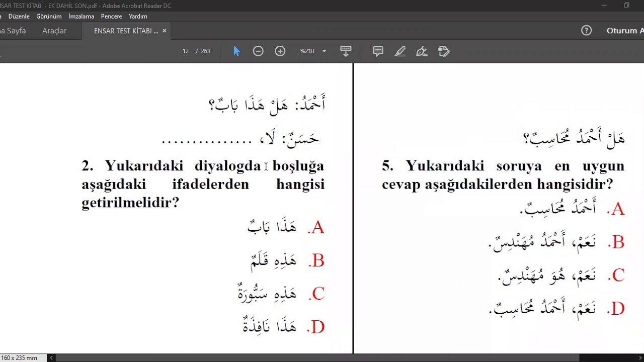Close the ENSAR TEST KİTABI tab

coord(165,31)
